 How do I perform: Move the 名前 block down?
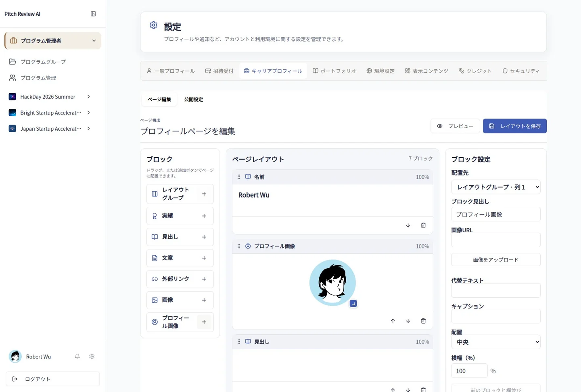click(x=408, y=225)
